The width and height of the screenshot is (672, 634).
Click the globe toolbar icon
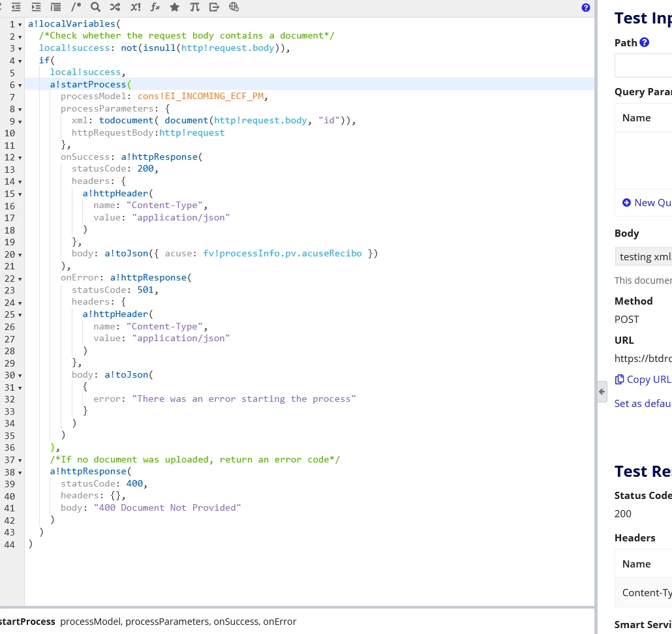pyautogui.click(x=234, y=7)
